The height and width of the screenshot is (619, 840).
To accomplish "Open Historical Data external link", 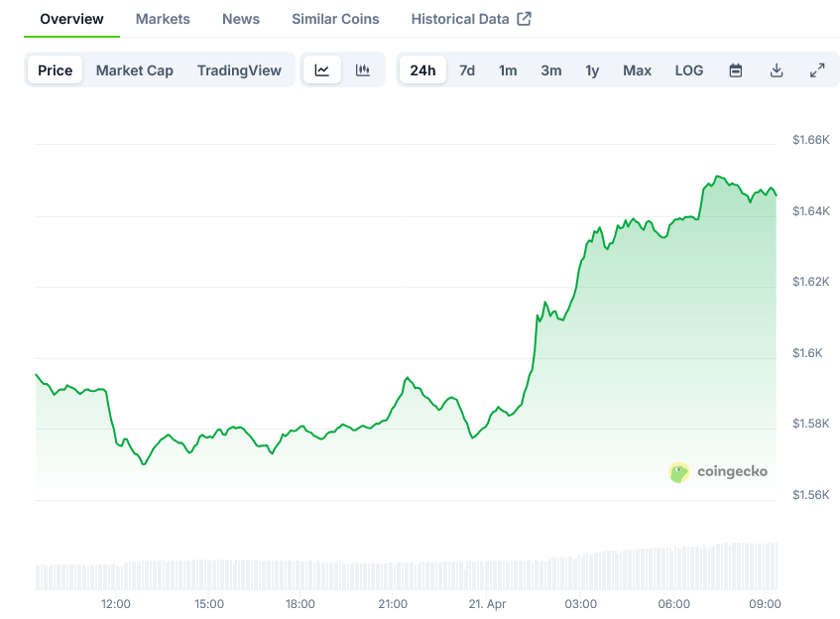I will (471, 19).
